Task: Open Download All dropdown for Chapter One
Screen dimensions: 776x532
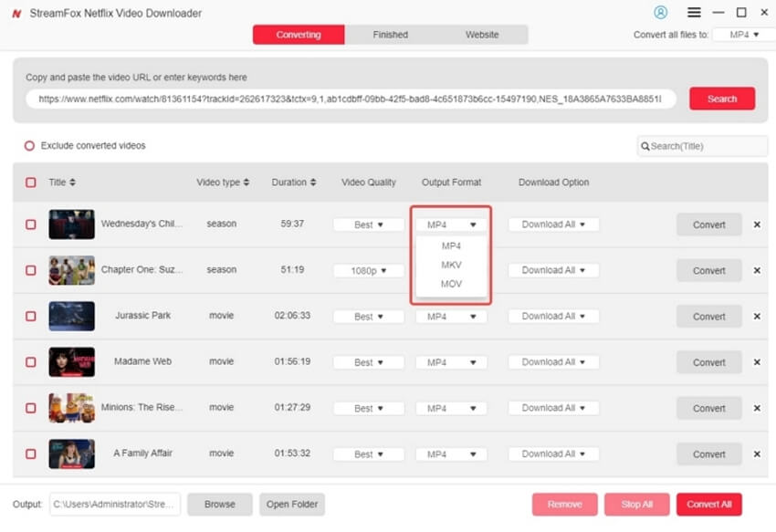Action: coord(553,271)
